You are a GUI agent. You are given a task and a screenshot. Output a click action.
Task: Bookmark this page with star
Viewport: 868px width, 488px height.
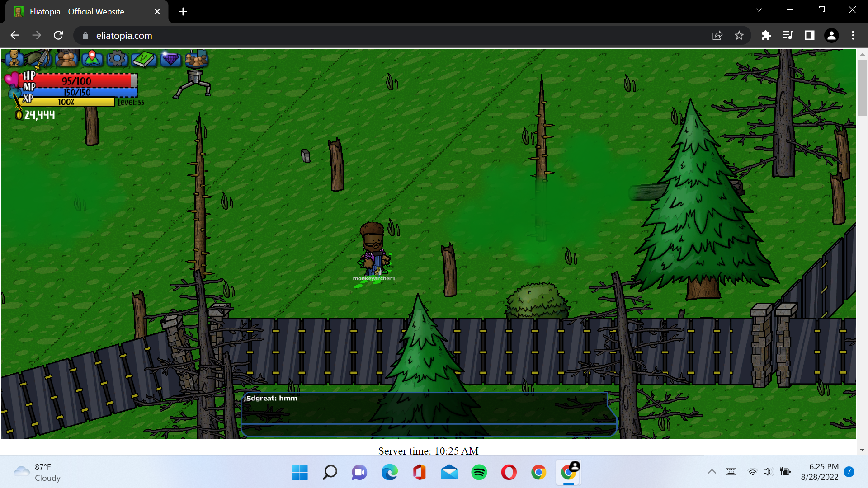pyautogui.click(x=739, y=35)
